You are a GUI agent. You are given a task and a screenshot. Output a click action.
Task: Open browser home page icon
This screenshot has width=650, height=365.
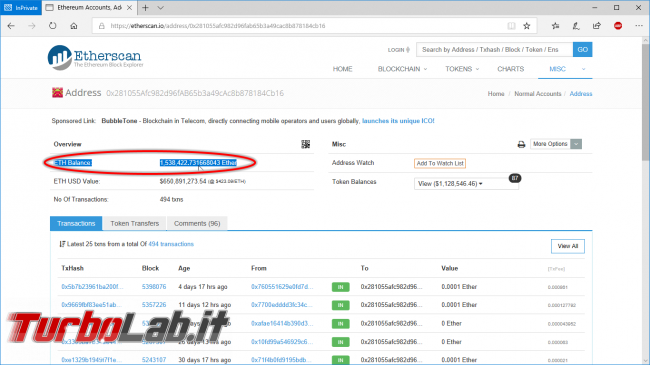click(74, 26)
